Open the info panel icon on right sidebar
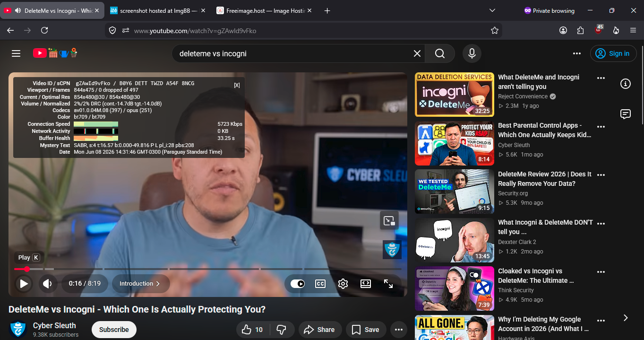 coord(626,84)
